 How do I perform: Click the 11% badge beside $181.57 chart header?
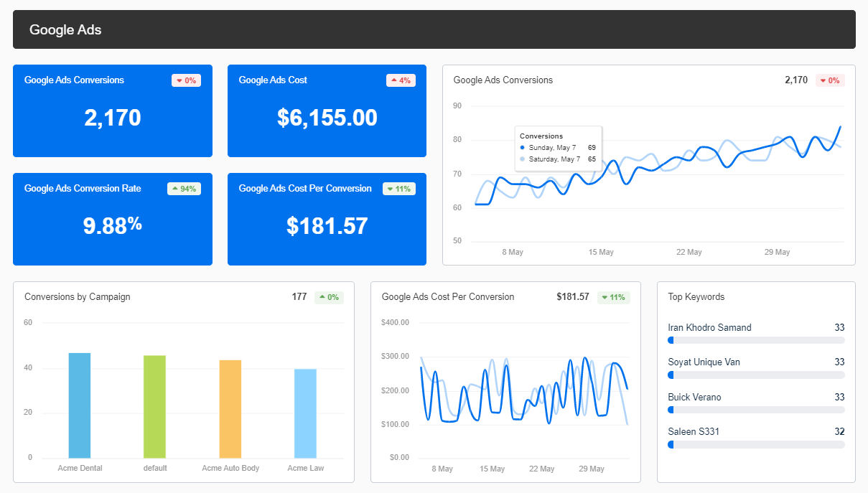click(x=614, y=296)
